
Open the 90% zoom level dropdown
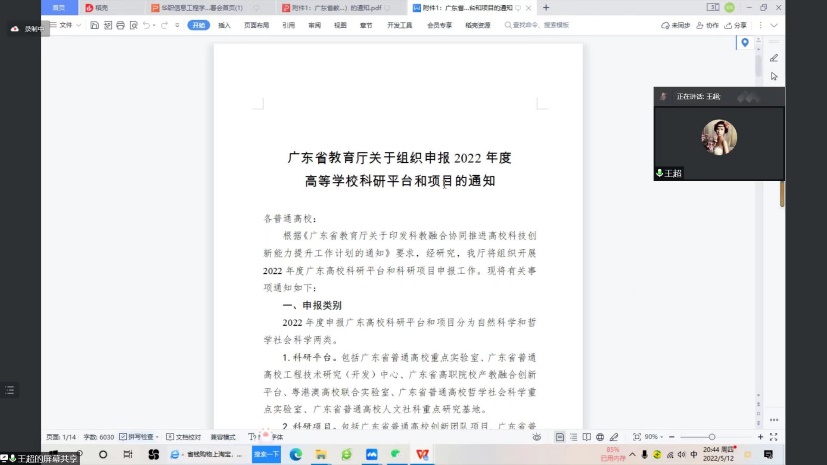[650, 437]
